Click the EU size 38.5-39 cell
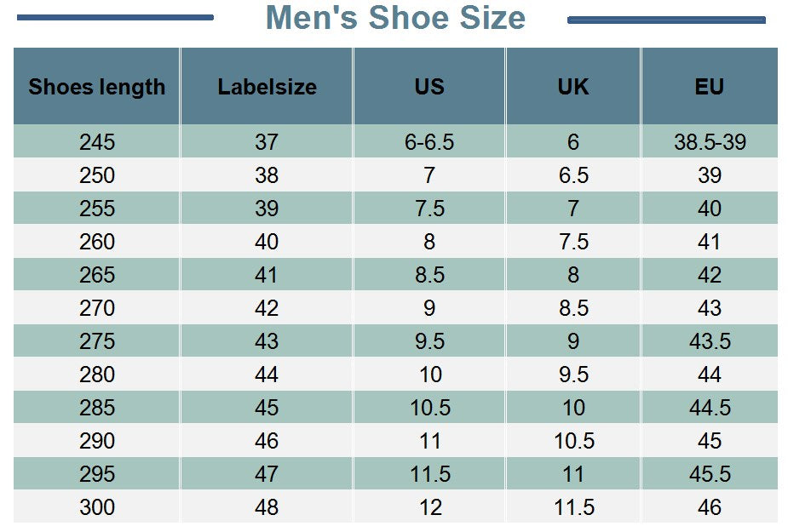Screen dimensions: 788x532 click(x=709, y=142)
